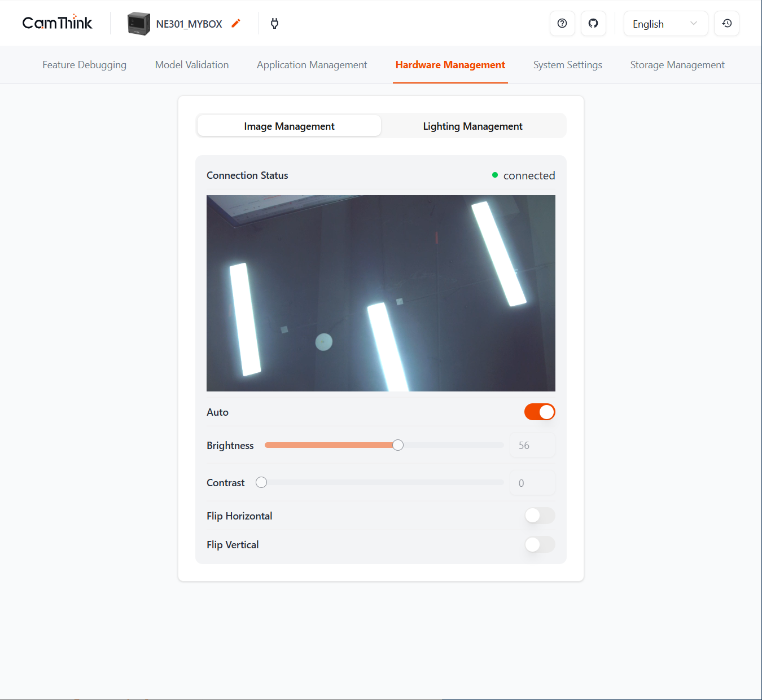Viewport: 762px width, 700px height.
Task: Open help via question mark icon
Action: 562,24
